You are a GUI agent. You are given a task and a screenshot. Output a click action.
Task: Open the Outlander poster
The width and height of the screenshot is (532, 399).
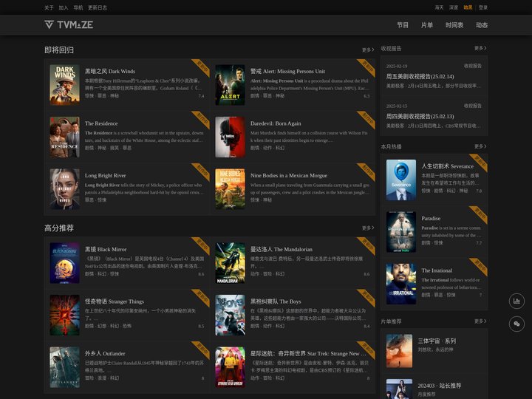pyautogui.click(x=64, y=367)
